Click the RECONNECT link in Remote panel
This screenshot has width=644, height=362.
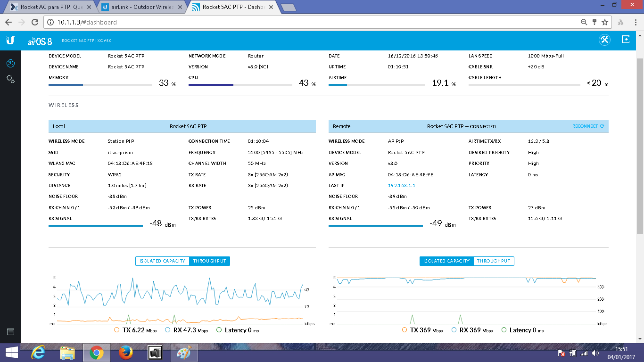pos(588,126)
